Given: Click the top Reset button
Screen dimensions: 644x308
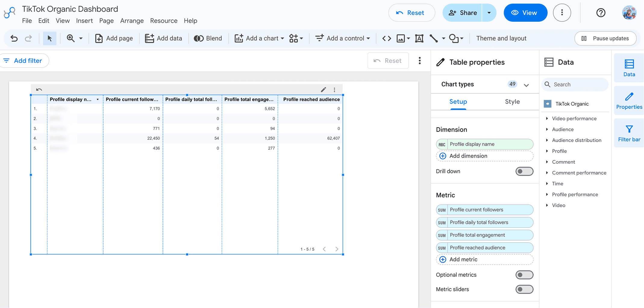Looking at the screenshot, I should [411, 13].
